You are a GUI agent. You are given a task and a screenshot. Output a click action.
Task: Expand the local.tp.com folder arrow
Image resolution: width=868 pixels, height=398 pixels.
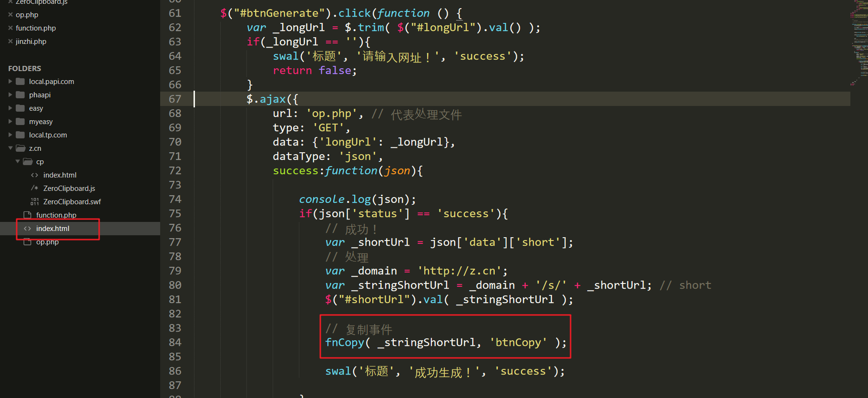[x=10, y=135]
